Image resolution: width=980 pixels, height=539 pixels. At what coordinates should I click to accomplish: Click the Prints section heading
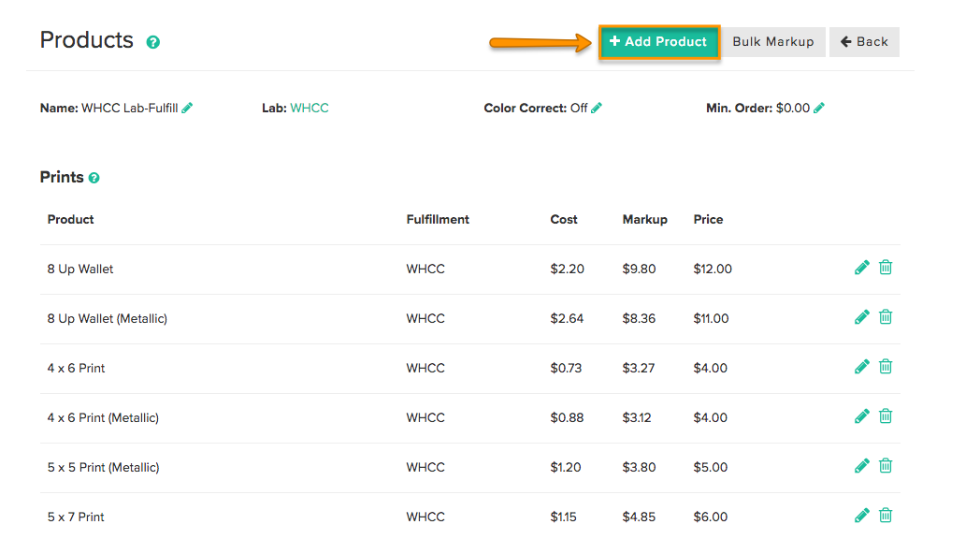(x=62, y=177)
